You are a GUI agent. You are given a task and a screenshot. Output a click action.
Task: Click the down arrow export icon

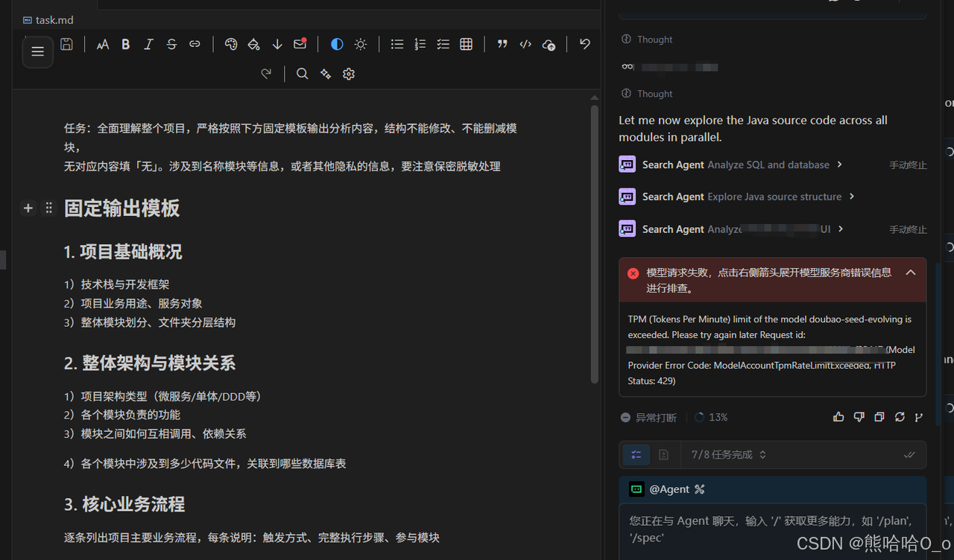click(x=277, y=45)
